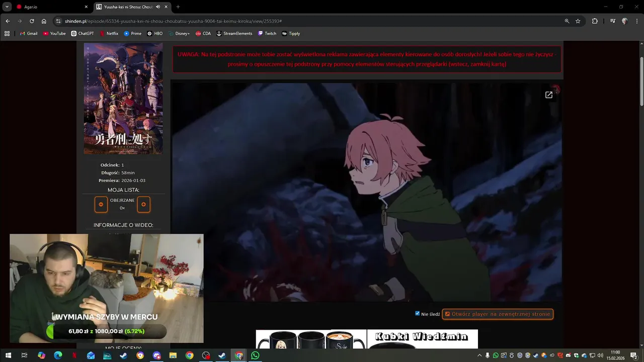Click the microphone tray icon
Screen dimensions: 644x362
tap(488, 355)
